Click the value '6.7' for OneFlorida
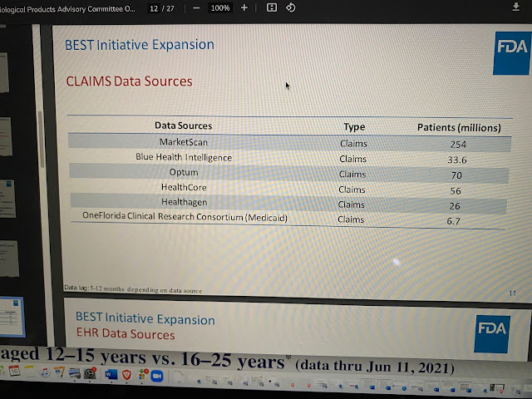 pos(453,221)
